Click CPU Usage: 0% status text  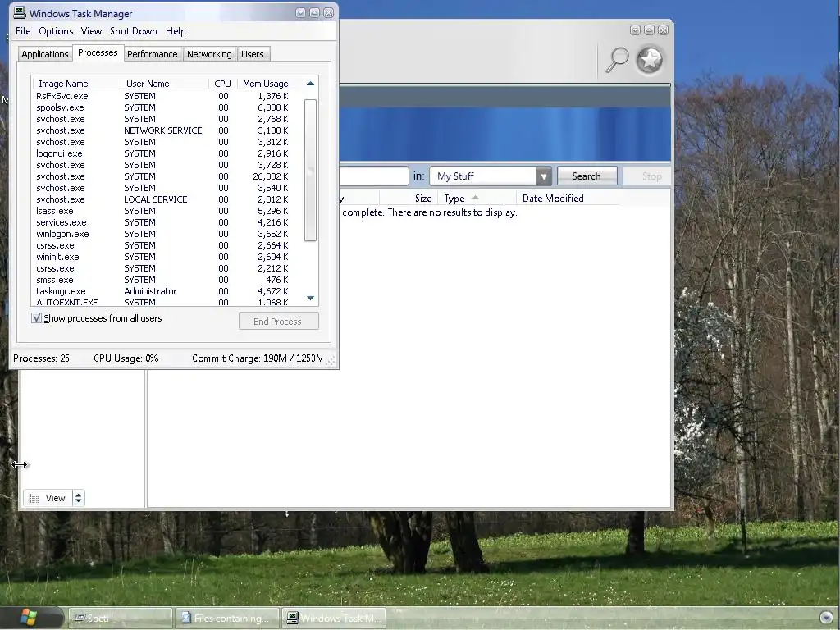coord(126,358)
